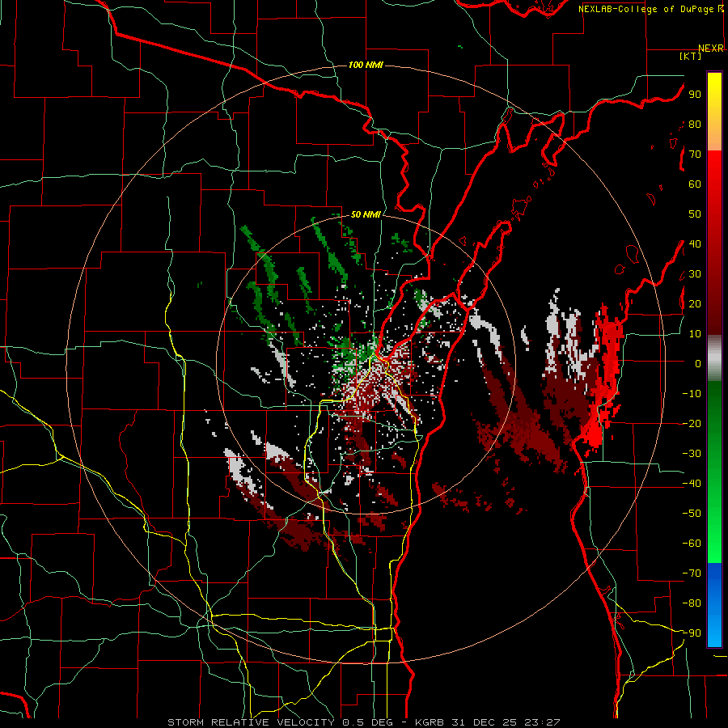Click the 30 value on velocity scale
This screenshot has height=728, width=728.
[x=695, y=274]
